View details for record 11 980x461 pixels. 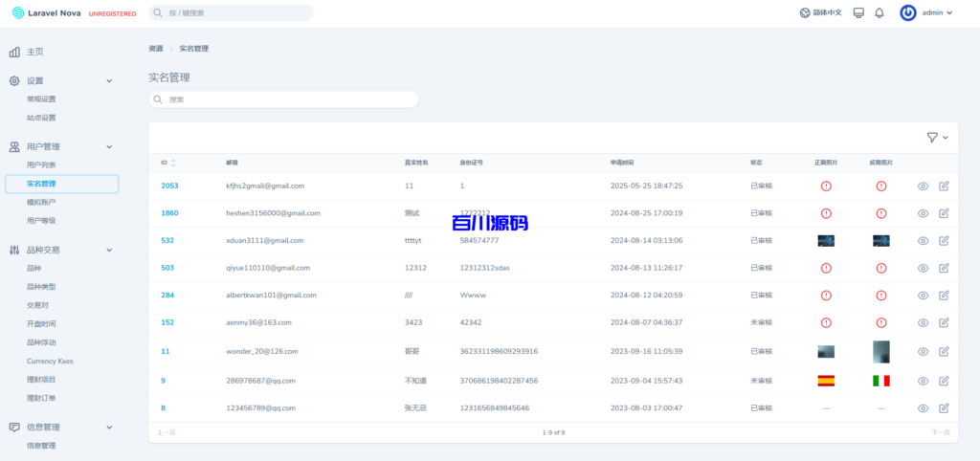923,352
